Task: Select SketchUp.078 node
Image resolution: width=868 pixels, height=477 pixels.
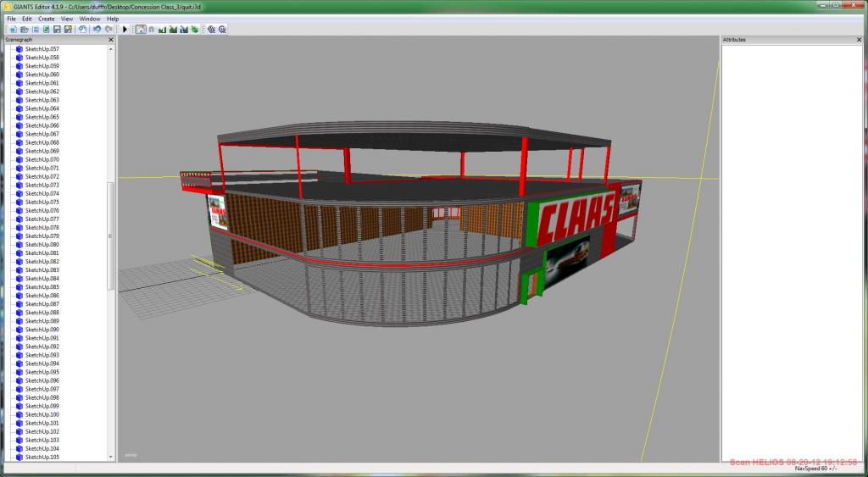Action: (x=42, y=227)
